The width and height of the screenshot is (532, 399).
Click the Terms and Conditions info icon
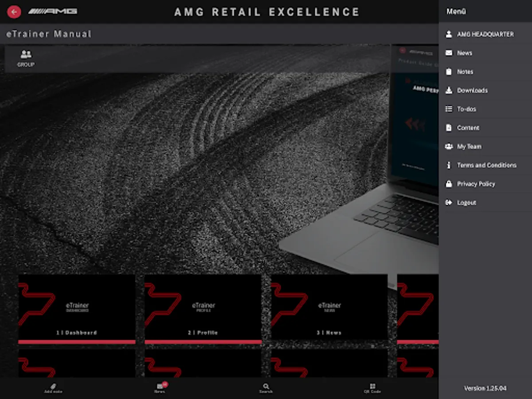point(449,165)
